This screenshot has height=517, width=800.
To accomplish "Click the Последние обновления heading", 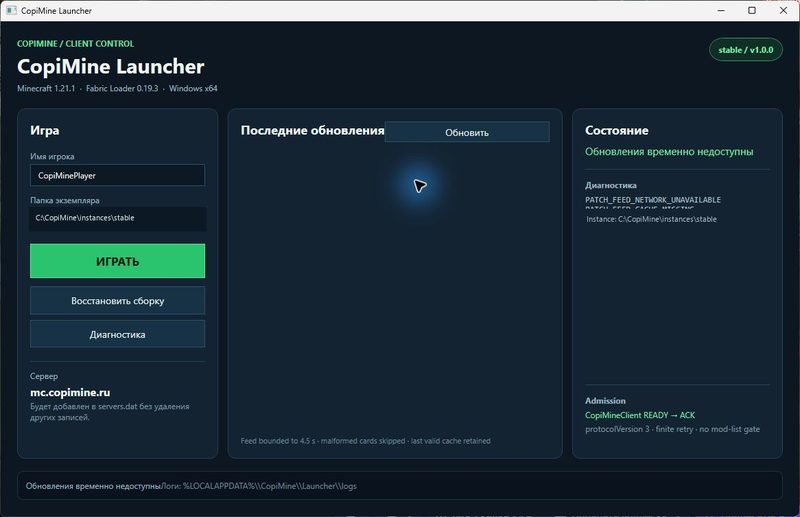I will tap(312, 131).
